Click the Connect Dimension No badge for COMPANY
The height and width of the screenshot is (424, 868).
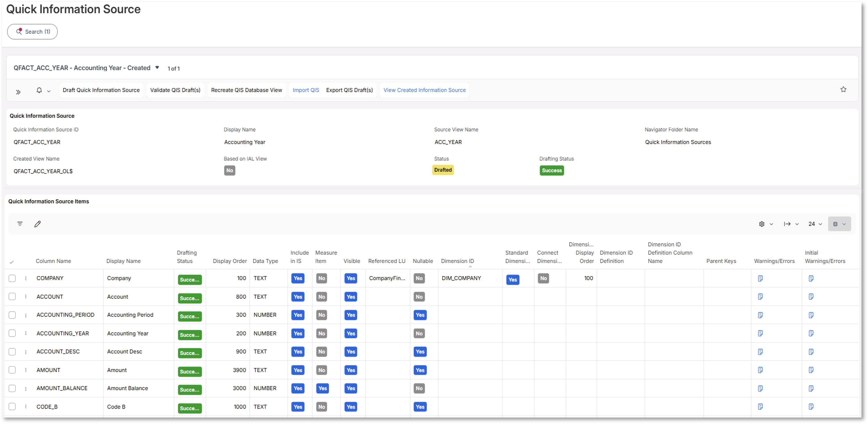[543, 278]
